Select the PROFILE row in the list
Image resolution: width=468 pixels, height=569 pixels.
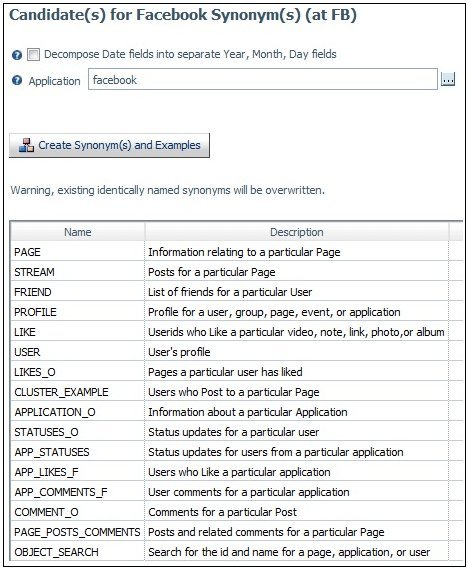pyautogui.click(x=237, y=312)
